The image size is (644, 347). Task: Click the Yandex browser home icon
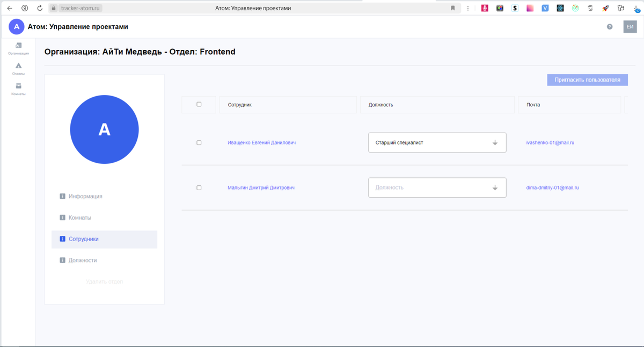pyautogui.click(x=25, y=8)
